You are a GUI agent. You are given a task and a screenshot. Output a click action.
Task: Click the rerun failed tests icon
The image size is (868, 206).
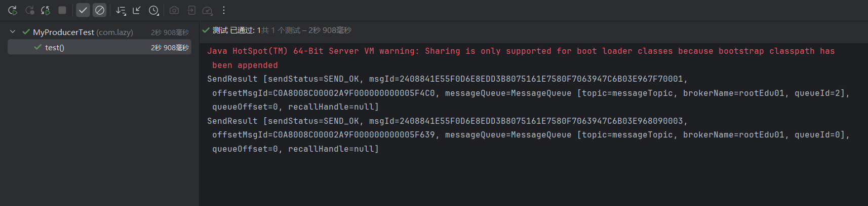(x=30, y=10)
